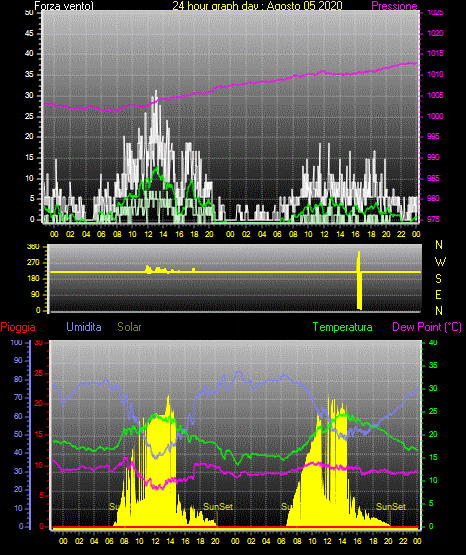Click the 45 wind speed axis value
466x555 pixels.
[29, 33]
